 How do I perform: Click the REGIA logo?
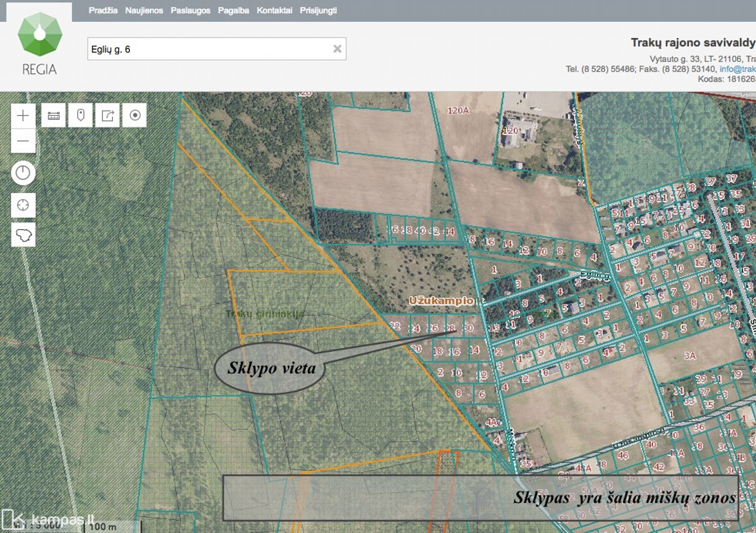(x=39, y=44)
